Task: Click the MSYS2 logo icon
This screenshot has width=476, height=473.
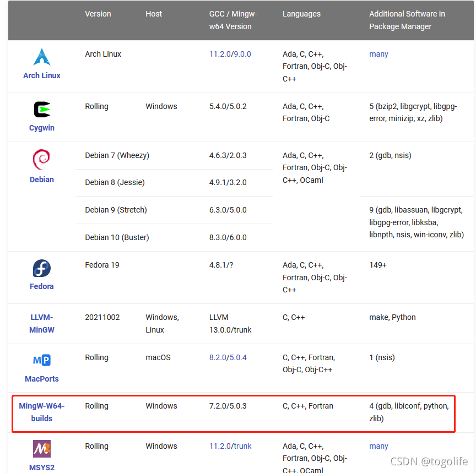Action: click(x=41, y=448)
